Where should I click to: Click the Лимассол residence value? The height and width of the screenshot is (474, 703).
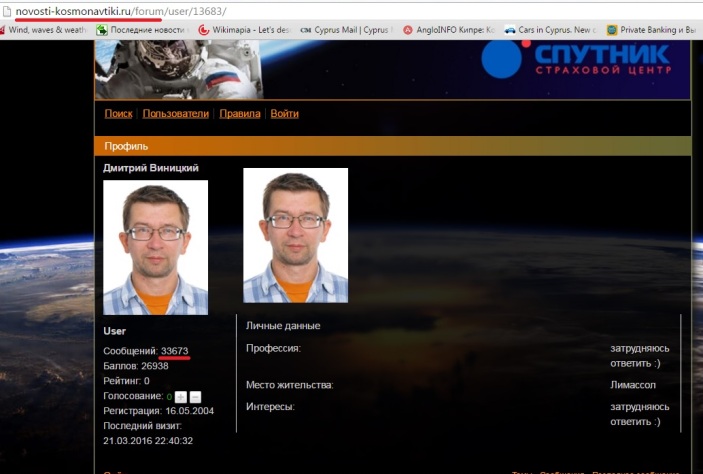tap(633, 385)
